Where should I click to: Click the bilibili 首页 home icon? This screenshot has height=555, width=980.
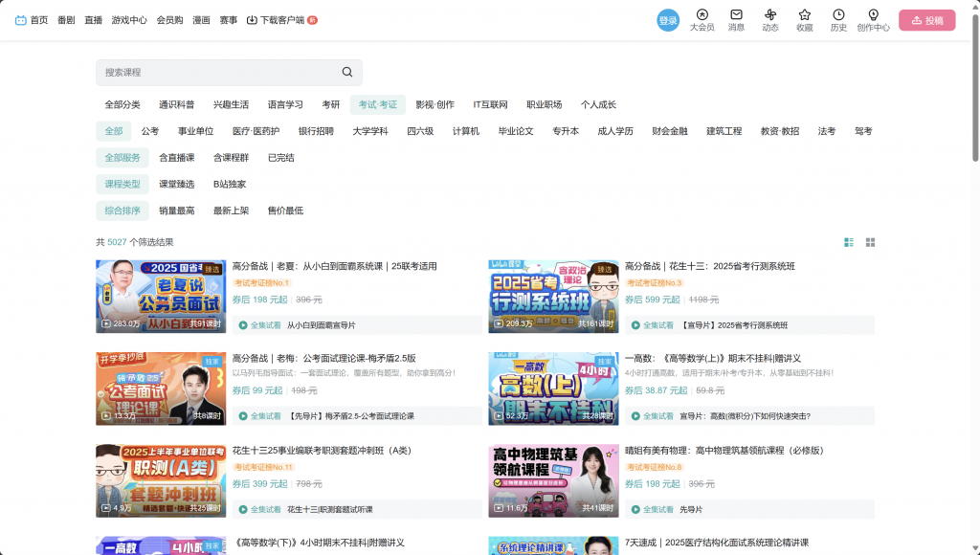point(21,20)
